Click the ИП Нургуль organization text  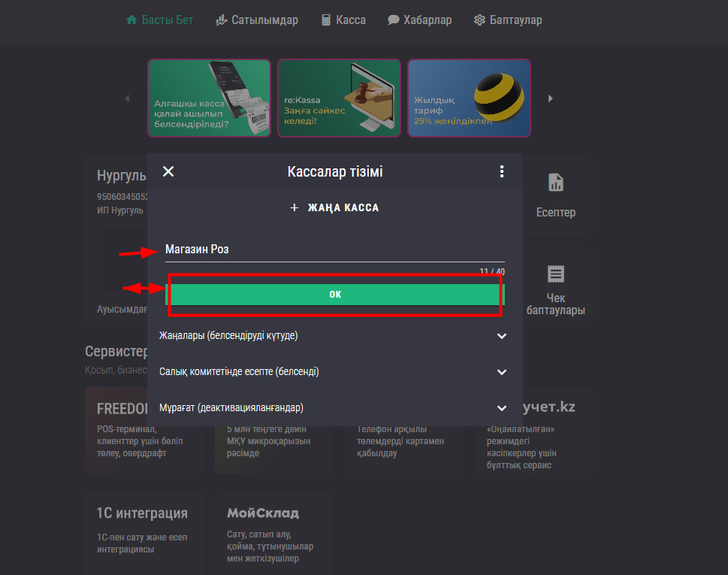pyautogui.click(x=120, y=210)
